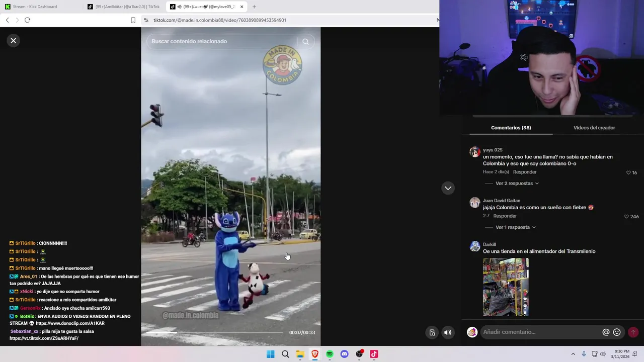This screenshot has height=362, width=644.
Task: Open File Explorer from taskbar
Action: tap(300, 354)
